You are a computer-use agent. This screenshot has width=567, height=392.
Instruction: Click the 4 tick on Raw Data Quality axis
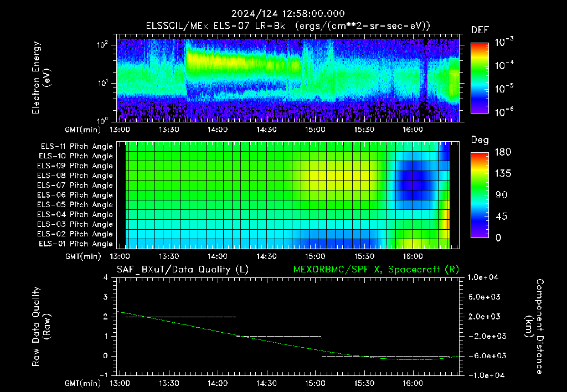(x=106, y=277)
